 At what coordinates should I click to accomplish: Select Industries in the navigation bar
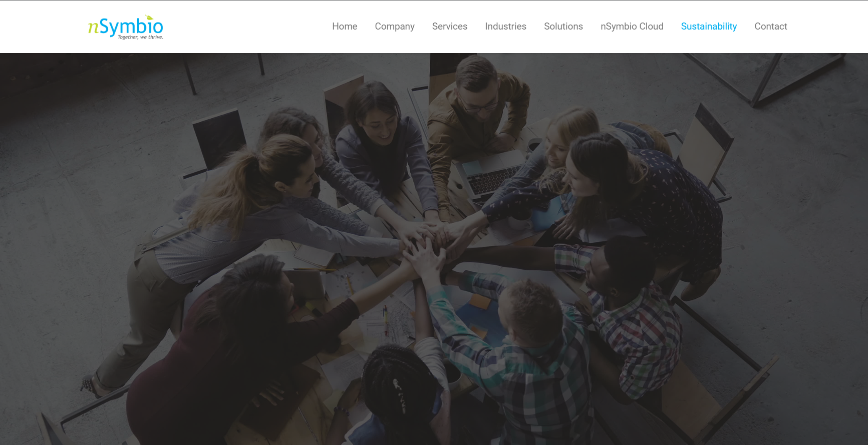[505, 27]
